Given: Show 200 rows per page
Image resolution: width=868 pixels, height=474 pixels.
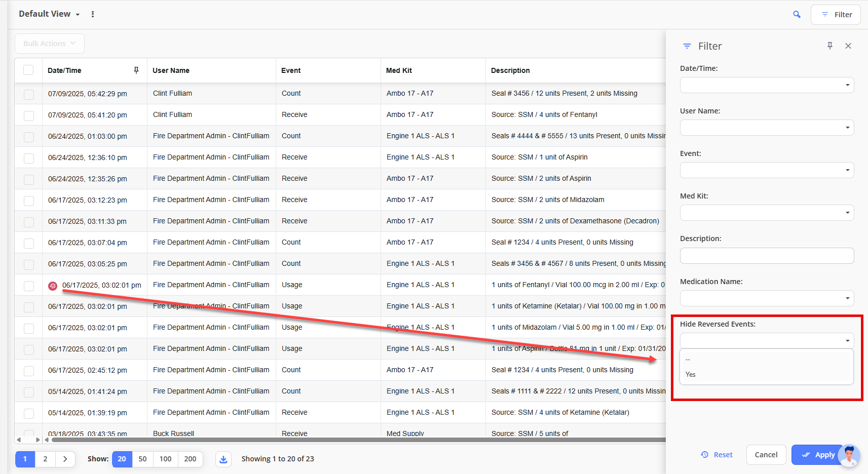Looking at the screenshot, I should (190, 459).
